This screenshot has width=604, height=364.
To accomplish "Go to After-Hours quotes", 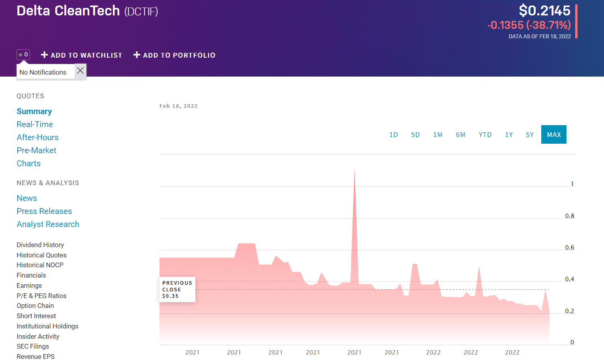I will (x=38, y=137).
